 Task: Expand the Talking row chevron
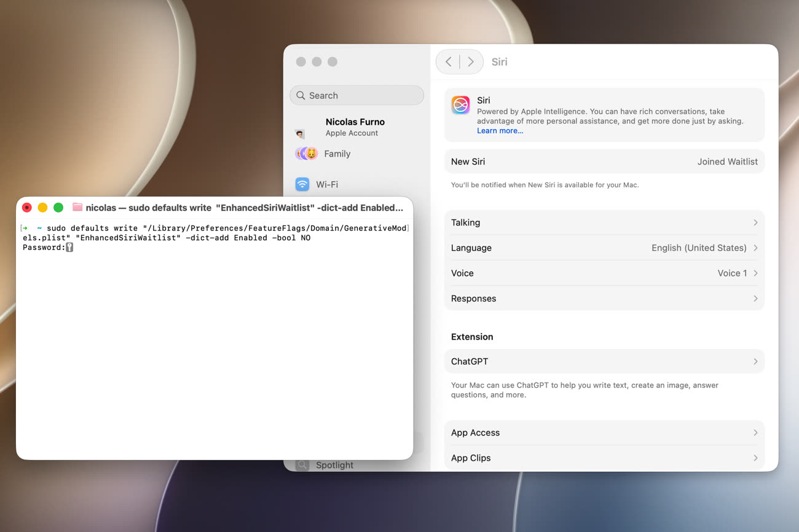(x=755, y=222)
